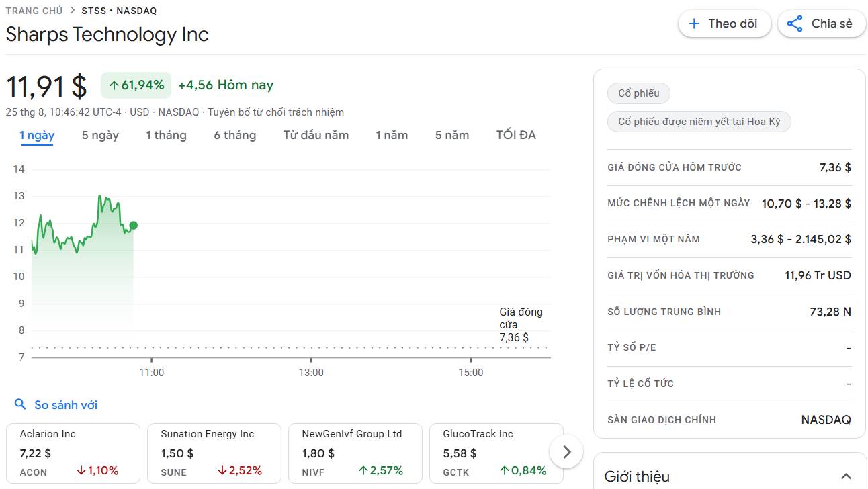Click the share icon beside Chia sẻ
This screenshot has height=489, width=868.
click(x=795, y=24)
